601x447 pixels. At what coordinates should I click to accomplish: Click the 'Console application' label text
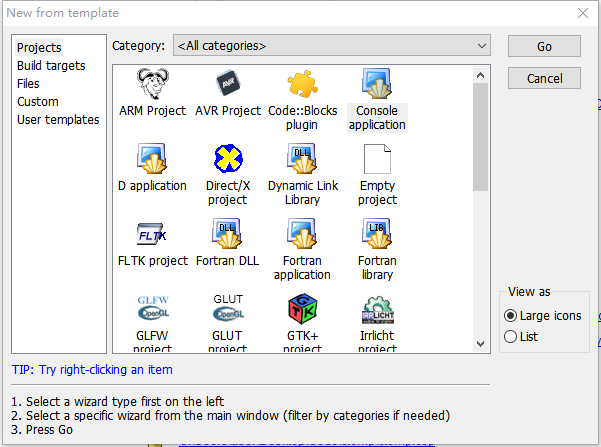tap(377, 118)
